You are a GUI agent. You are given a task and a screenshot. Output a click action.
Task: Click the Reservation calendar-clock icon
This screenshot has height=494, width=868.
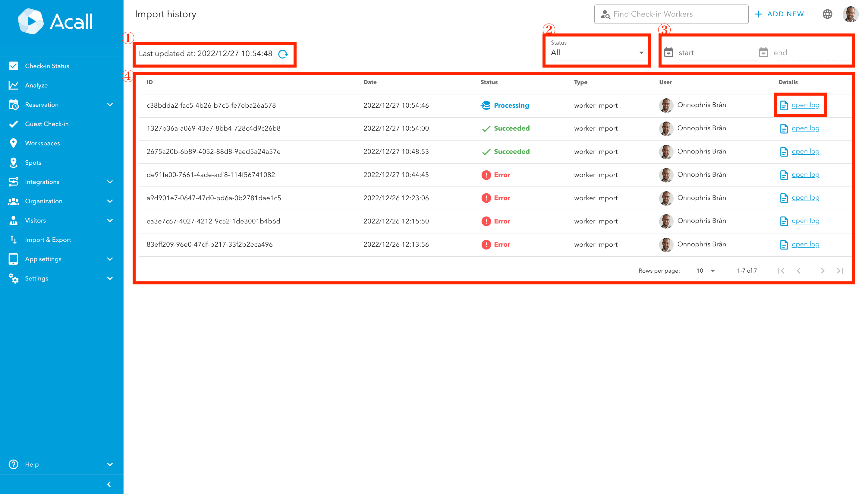(13, 104)
